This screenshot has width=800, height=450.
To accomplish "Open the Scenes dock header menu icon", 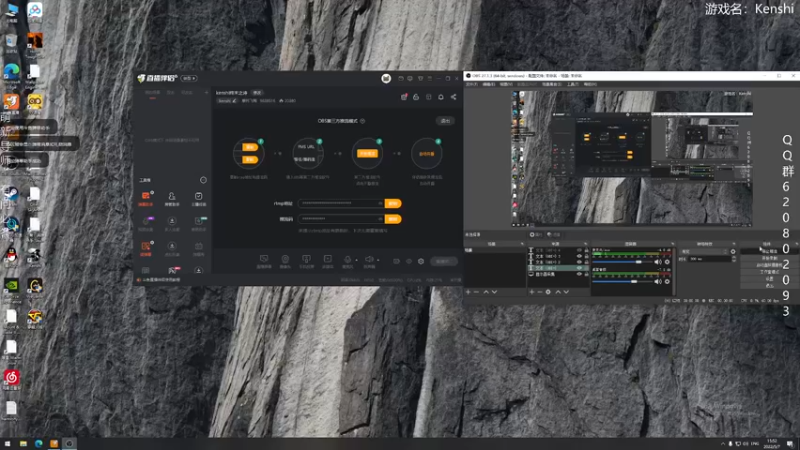I will pos(522,244).
